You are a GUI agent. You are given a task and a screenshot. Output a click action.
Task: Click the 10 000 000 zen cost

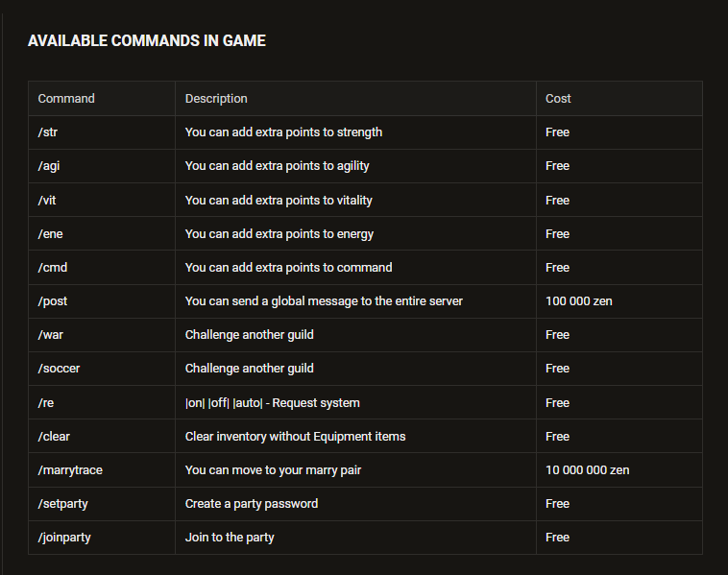coord(588,470)
